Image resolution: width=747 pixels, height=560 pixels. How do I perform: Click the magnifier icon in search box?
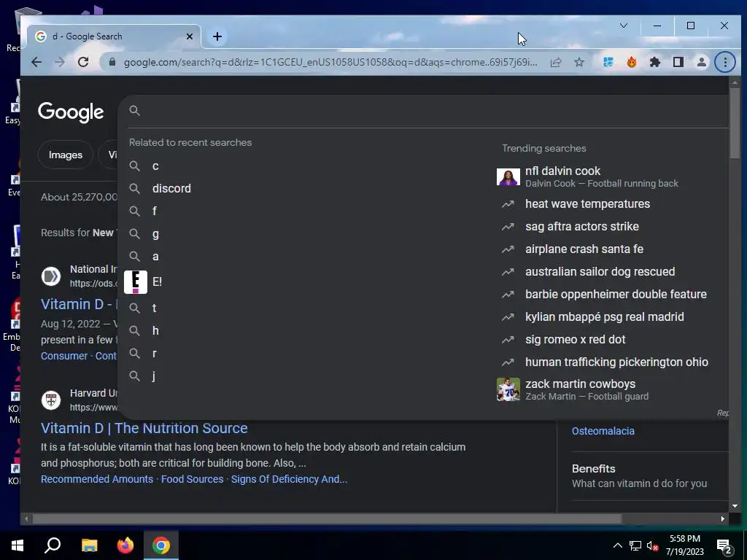[135, 111]
